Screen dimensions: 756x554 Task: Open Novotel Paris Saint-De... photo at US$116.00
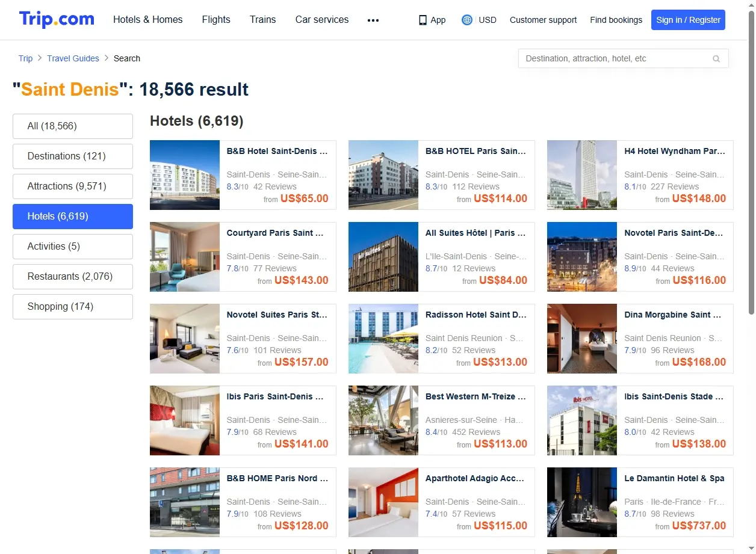point(582,257)
